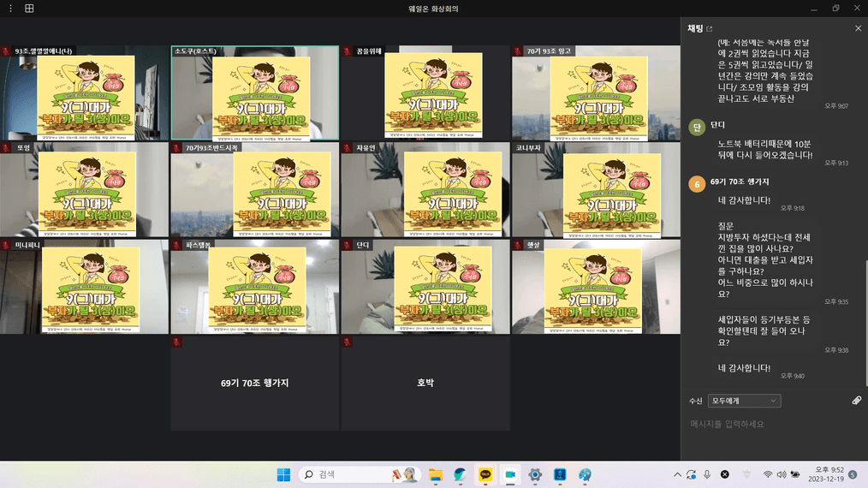The height and width of the screenshot is (488, 868).
Task: Click the 오후 9:18 네 감사합니다! message
Action: (744, 200)
